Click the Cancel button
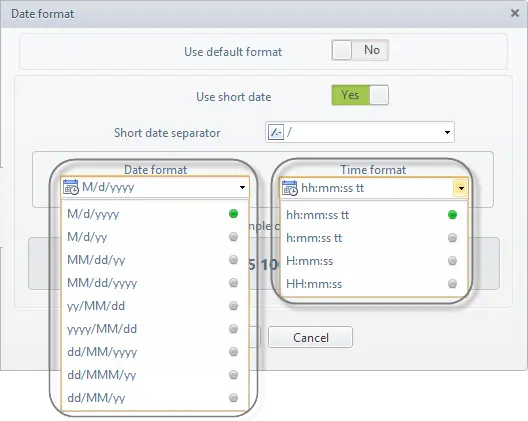The width and height of the screenshot is (528, 421). (310, 337)
